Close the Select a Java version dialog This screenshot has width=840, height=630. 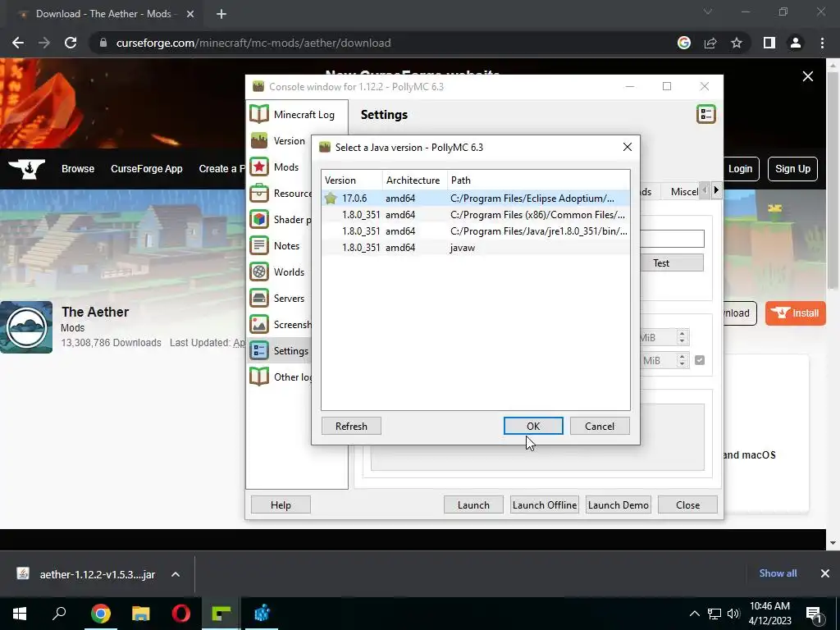pyautogui.click(x=628, y=147)
